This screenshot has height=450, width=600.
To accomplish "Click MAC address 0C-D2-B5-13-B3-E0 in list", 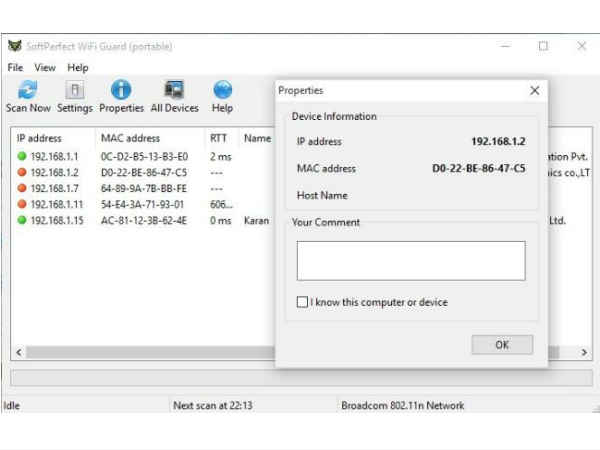I will (144, 157).
